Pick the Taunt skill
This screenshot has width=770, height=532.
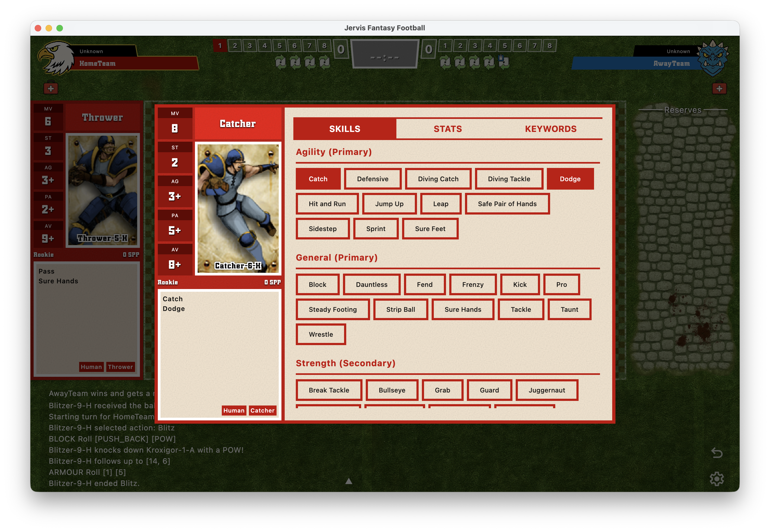click(x=569, y=310)
